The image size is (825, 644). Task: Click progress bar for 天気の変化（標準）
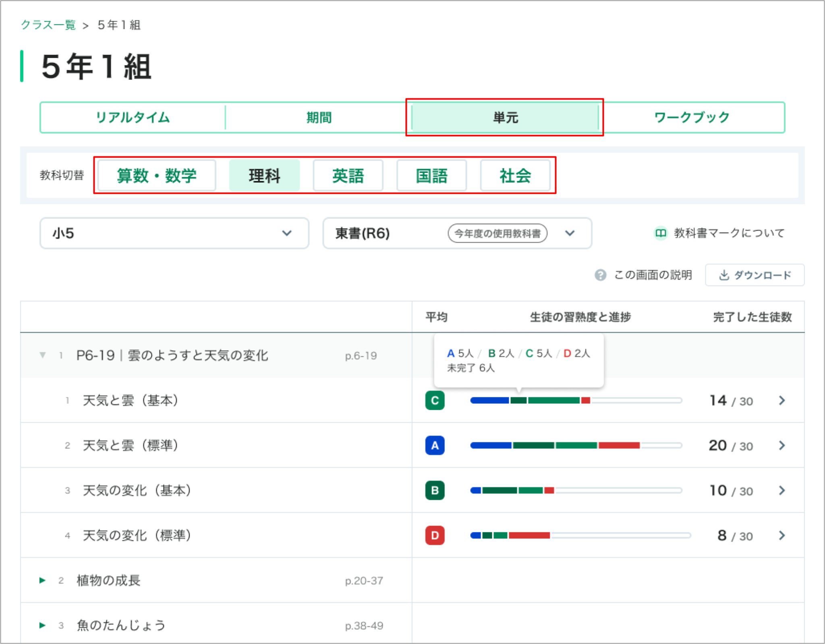(580, 536)
